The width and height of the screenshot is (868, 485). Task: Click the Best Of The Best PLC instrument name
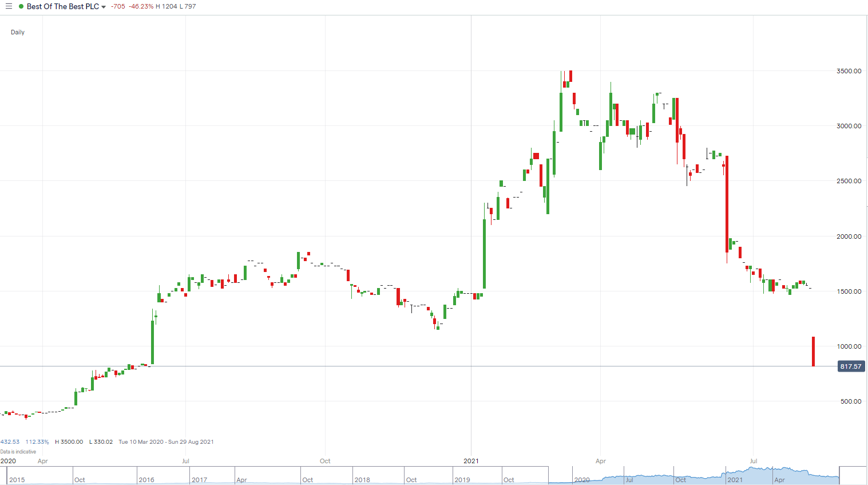pyautogui.click(x=62, y=6)
